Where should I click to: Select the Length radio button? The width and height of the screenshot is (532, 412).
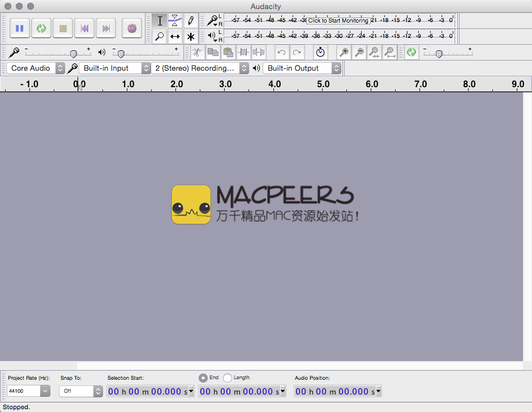click(x=228, y=378)
